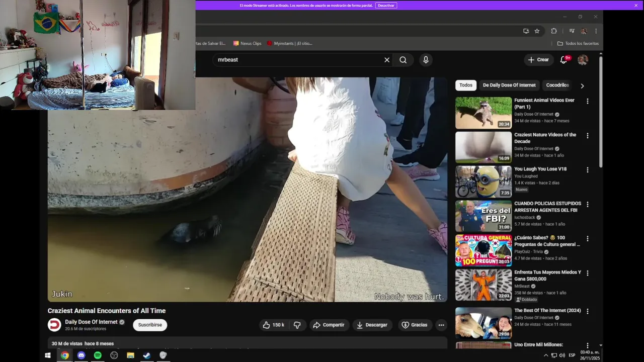Click the main video player
The height and width of the screenshot is (362, 644).
(x=248, y=190)
